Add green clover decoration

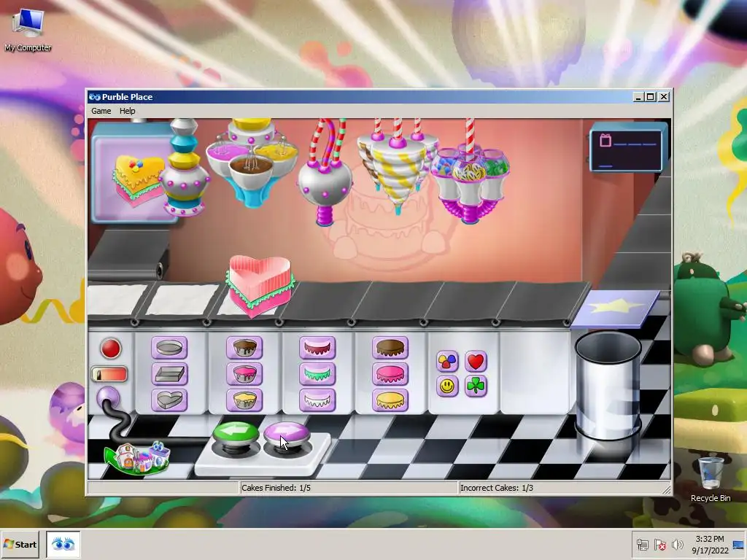pos(476,386)
